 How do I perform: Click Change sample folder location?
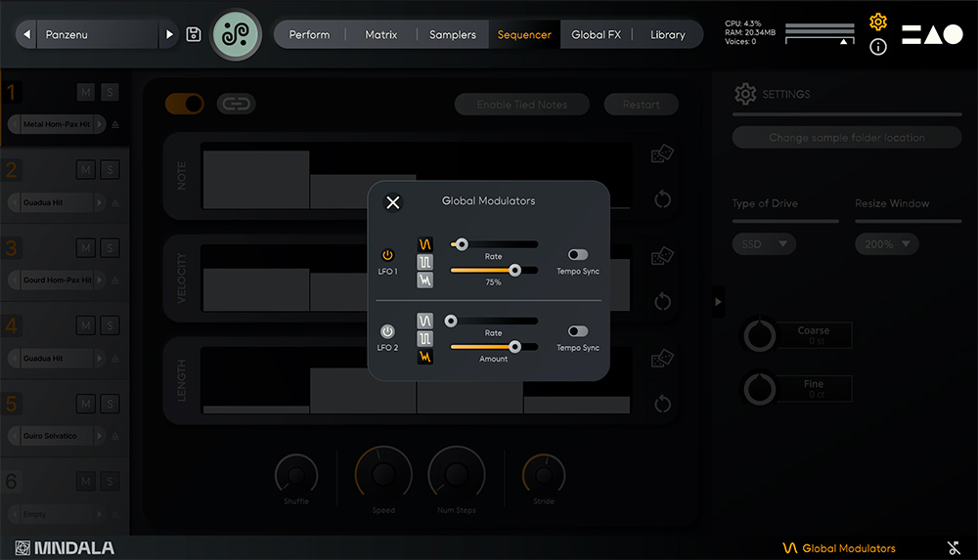846,138
